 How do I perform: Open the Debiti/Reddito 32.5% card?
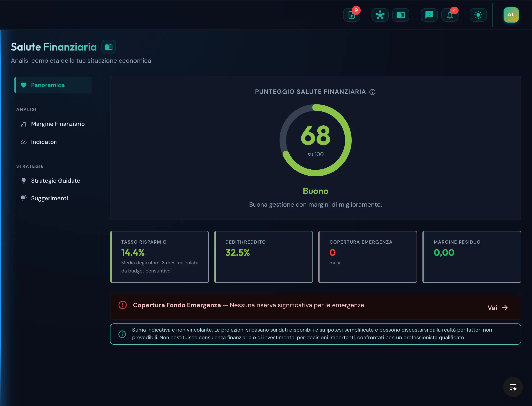(264, 257)
